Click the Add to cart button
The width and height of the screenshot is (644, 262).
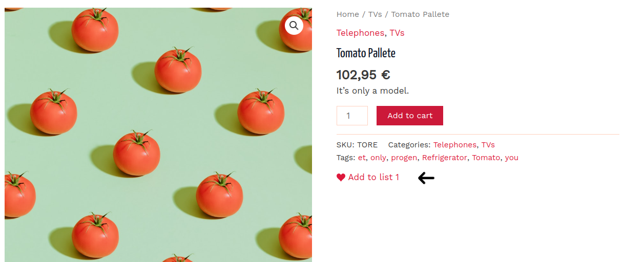[410, 116]
